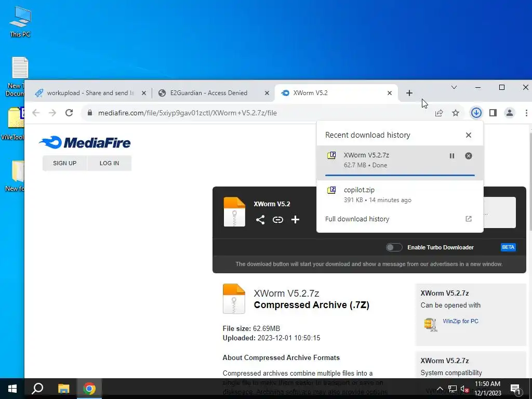This screenshot has height=399, width=532.
Task: Close the E2Guardian Access Denied tab
Action: [267, 93]
